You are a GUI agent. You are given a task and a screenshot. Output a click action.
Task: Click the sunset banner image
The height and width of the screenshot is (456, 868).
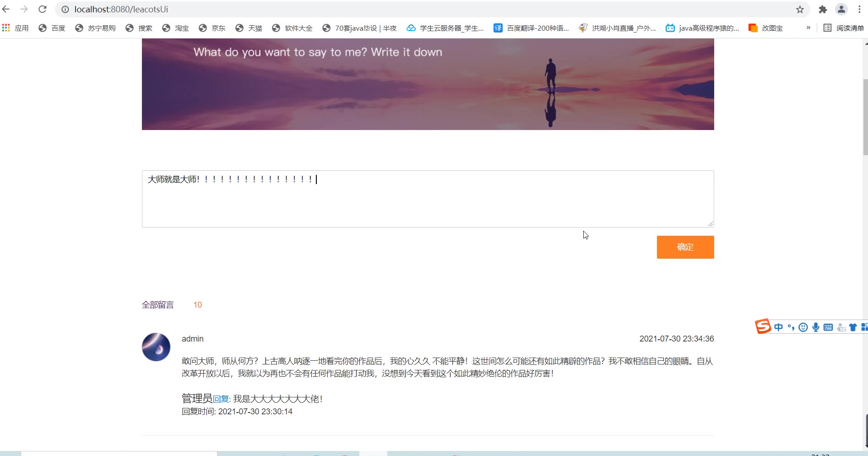coord(428,84)
